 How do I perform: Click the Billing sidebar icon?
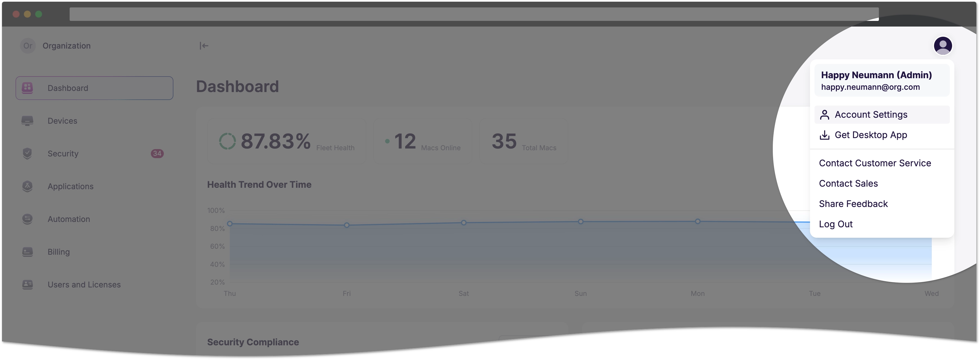click(x=28, y=251)
